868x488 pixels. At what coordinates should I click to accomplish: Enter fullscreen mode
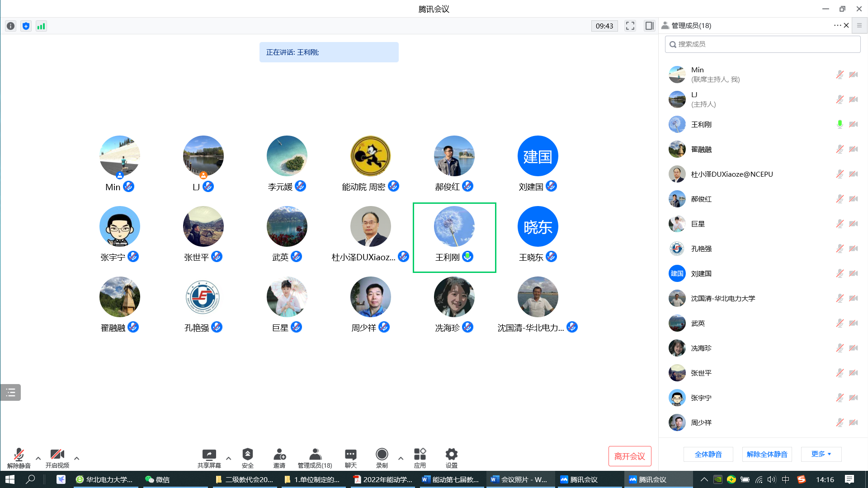coord(630,26)
